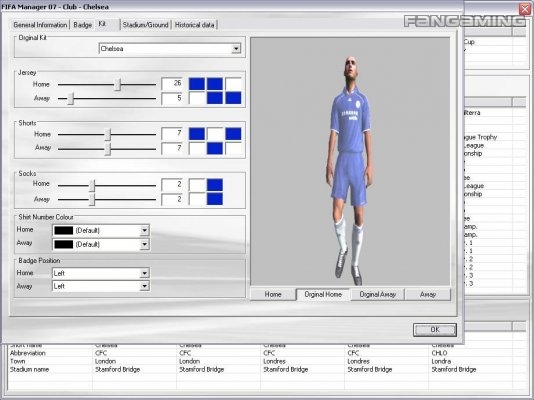Click the Shorts Home slider handle

(107, 134)
